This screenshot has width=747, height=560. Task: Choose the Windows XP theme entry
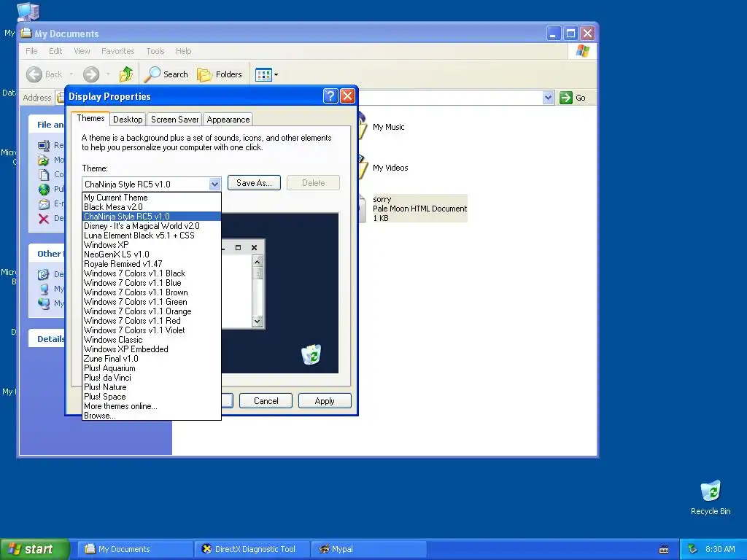(152, 245)
